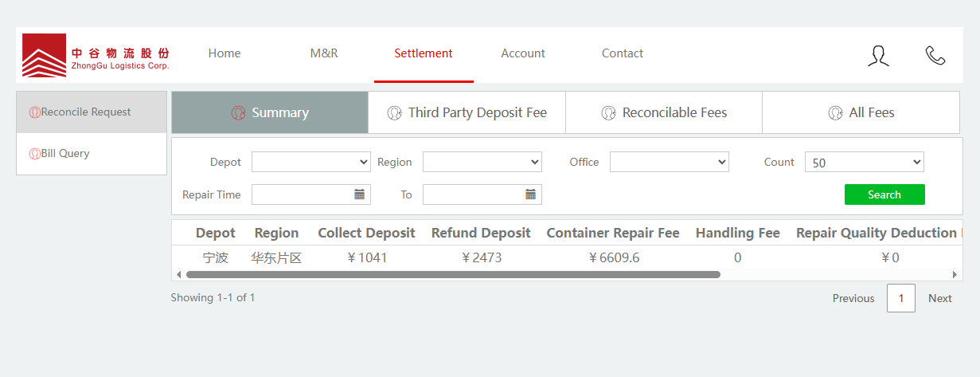The height and width of the screenshot is (377, 980).
Task: Open calendar picker for Repair Time start
Action: (360, 194)
